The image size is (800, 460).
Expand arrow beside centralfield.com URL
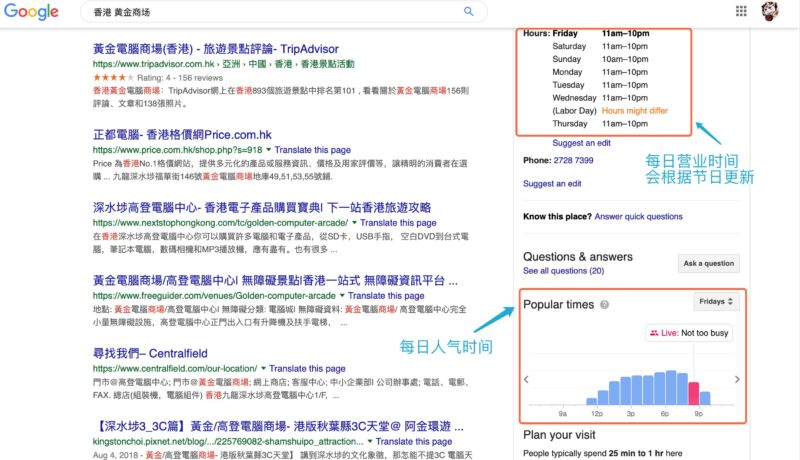click(x=263, y=368)
